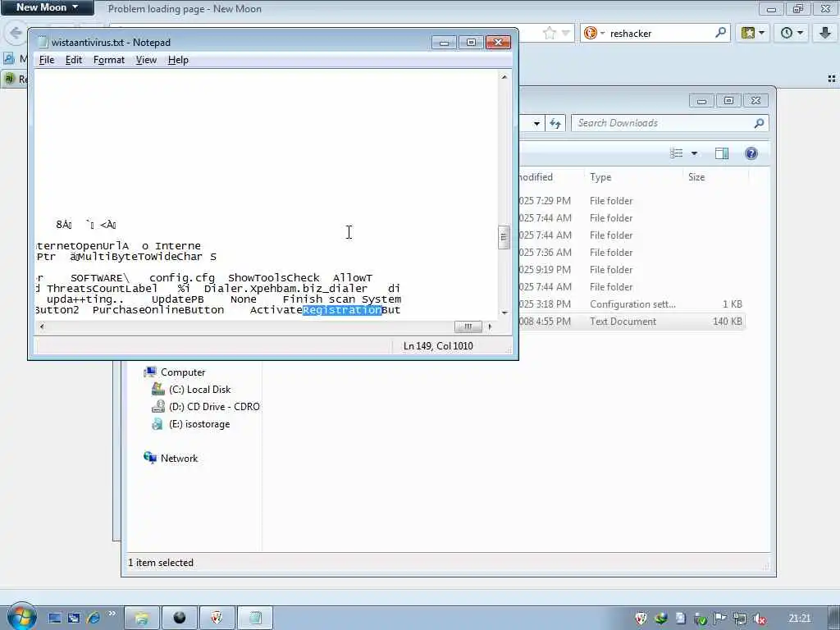
Task: Open the browser Downloads arrow button
Action: [x=825, y=33]
